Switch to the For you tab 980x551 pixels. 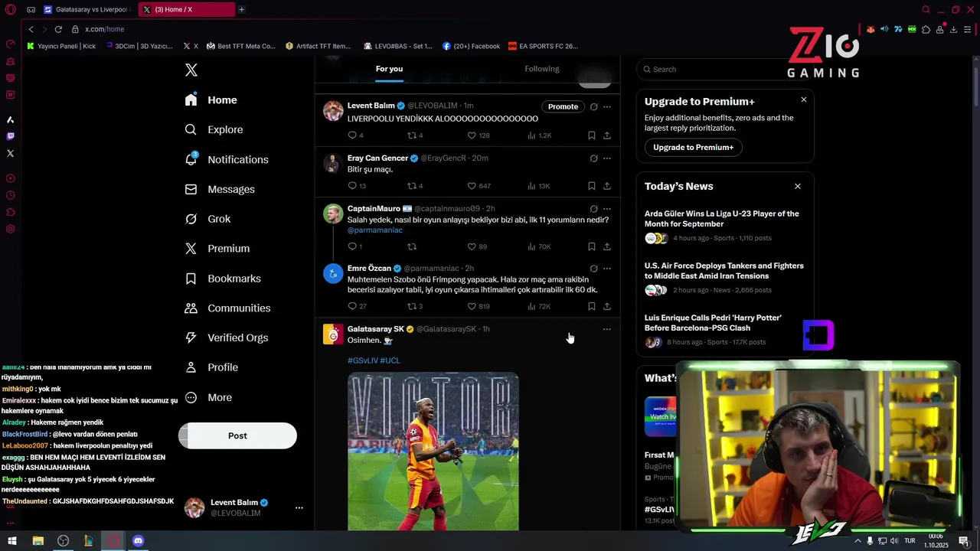[389, 69]
